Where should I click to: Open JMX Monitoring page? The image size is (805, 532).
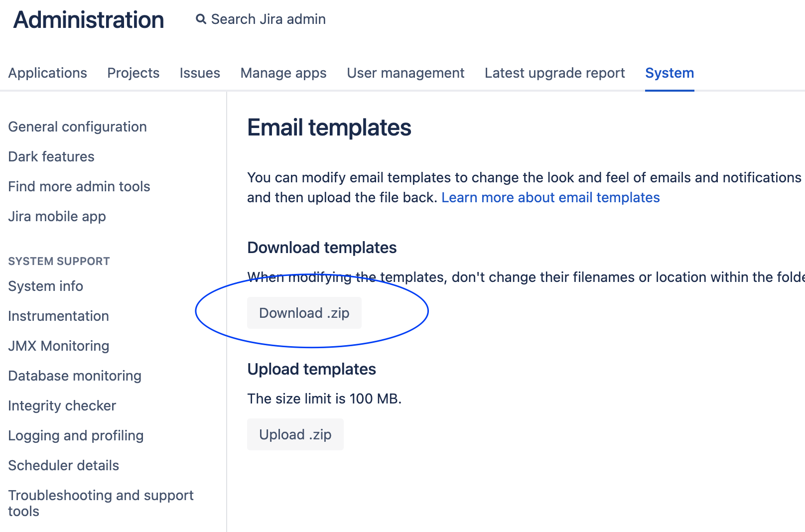point(59,346)
